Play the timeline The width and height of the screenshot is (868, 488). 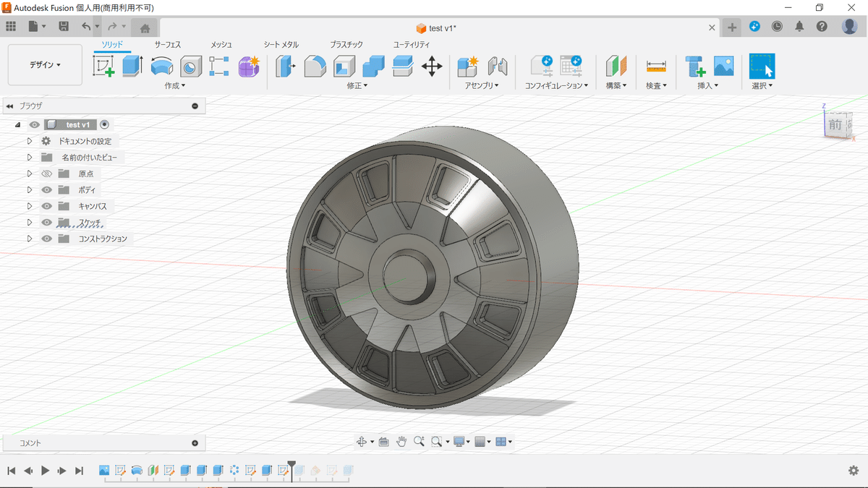45,471
